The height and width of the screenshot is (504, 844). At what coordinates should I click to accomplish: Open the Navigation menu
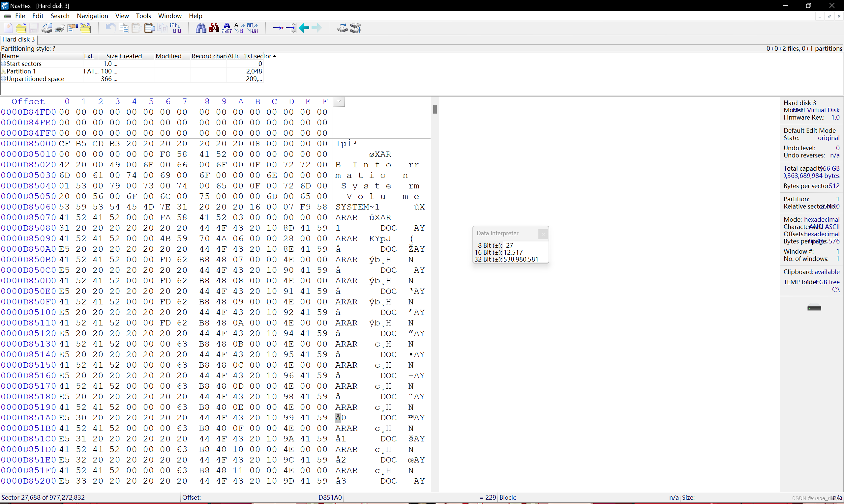92,16
